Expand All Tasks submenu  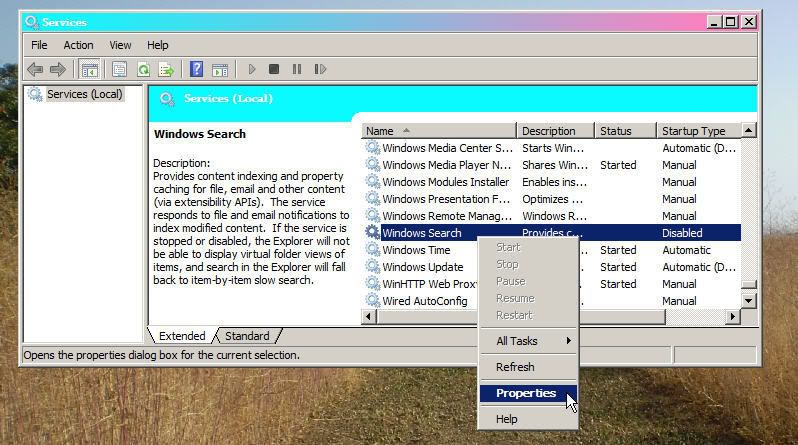click(528, 341)
